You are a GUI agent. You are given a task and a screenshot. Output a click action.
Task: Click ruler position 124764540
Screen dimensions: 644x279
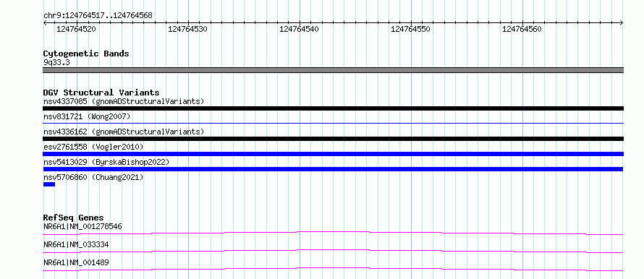coord(299,29)
